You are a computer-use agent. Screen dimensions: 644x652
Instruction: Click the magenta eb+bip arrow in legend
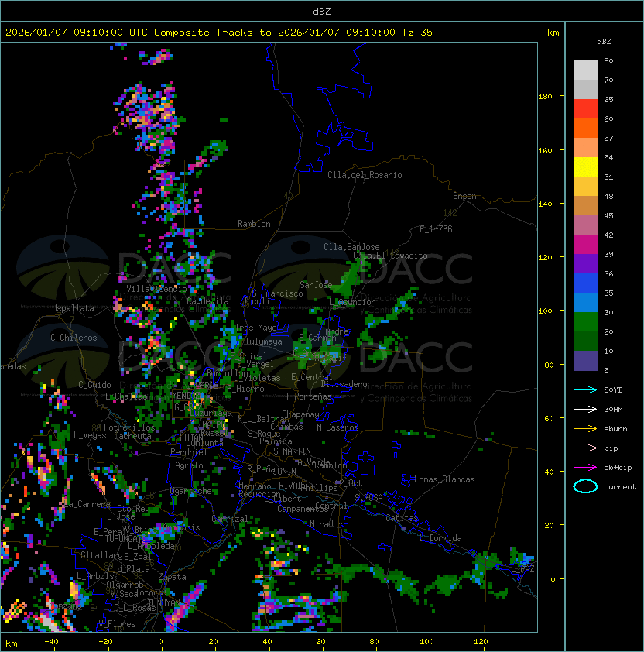pos(585,468)
